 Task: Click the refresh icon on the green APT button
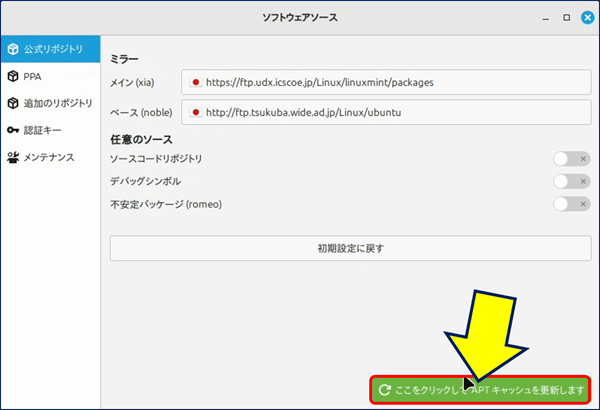click(x=384, y=390)
